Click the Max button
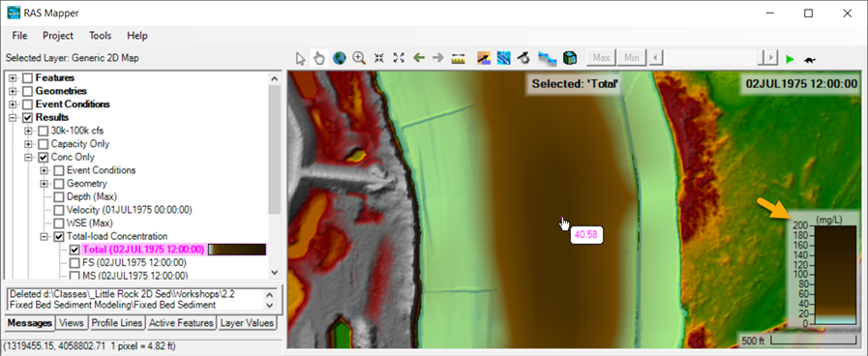Screen dimensions: 868x356 (601, 58)
